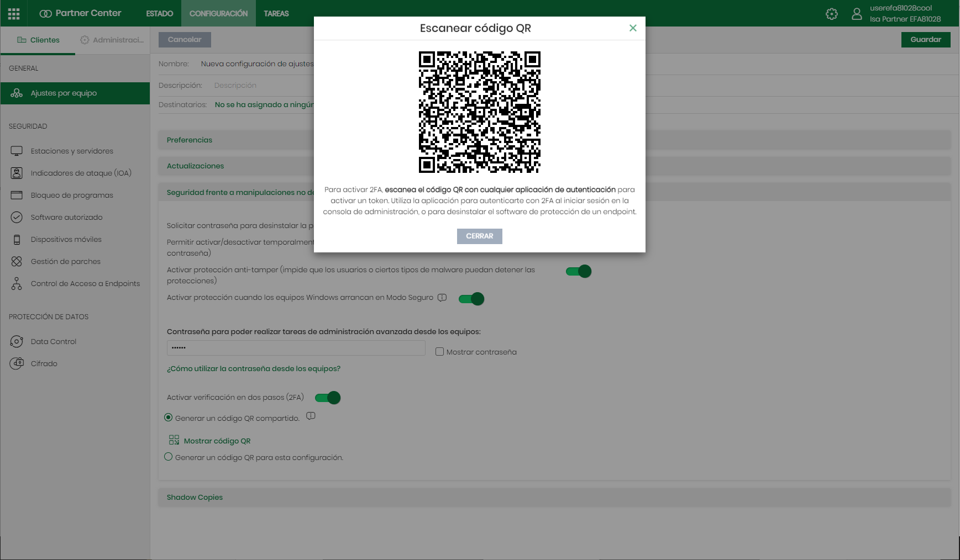The image size is (960, 560).
Task: Toggle the Modo Seguro protection switch
Action: point(471,299)
